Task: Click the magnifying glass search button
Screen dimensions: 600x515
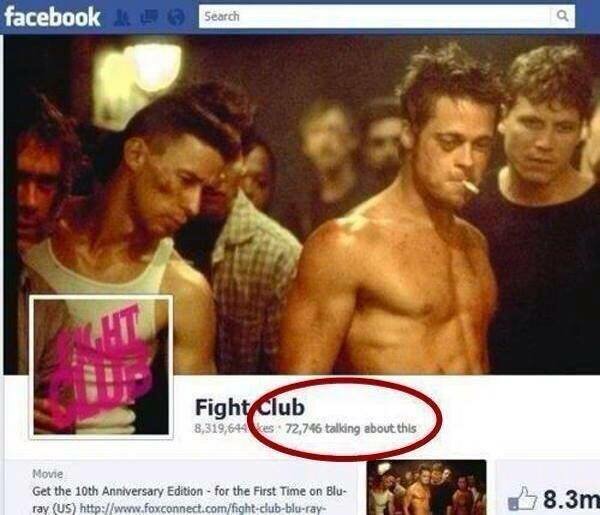Action: tap(562, 16)
